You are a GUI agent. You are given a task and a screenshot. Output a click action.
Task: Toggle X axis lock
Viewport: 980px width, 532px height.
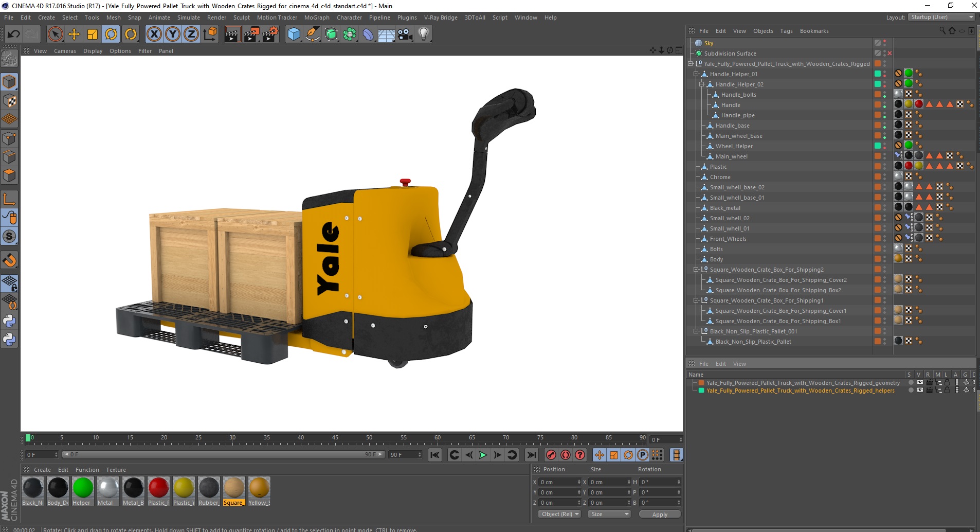point(154,34)
